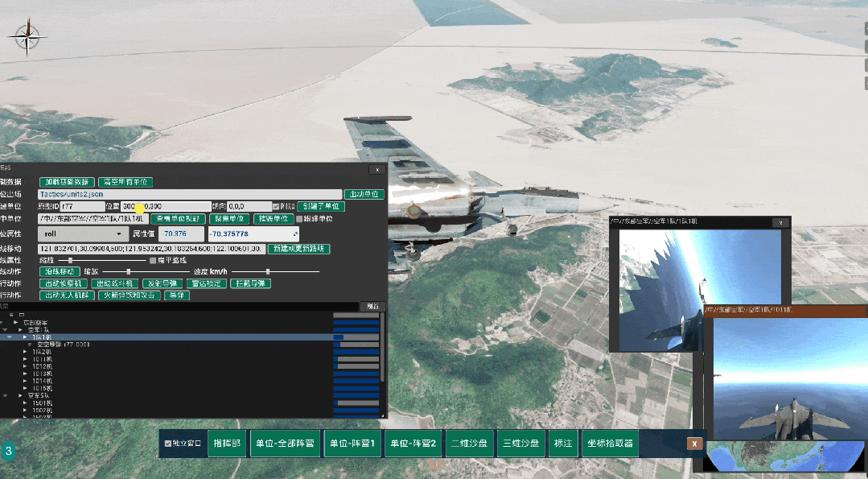The image size is (868, 479).
Task: Click the 发射导弹 button
Action: (162, 283)
